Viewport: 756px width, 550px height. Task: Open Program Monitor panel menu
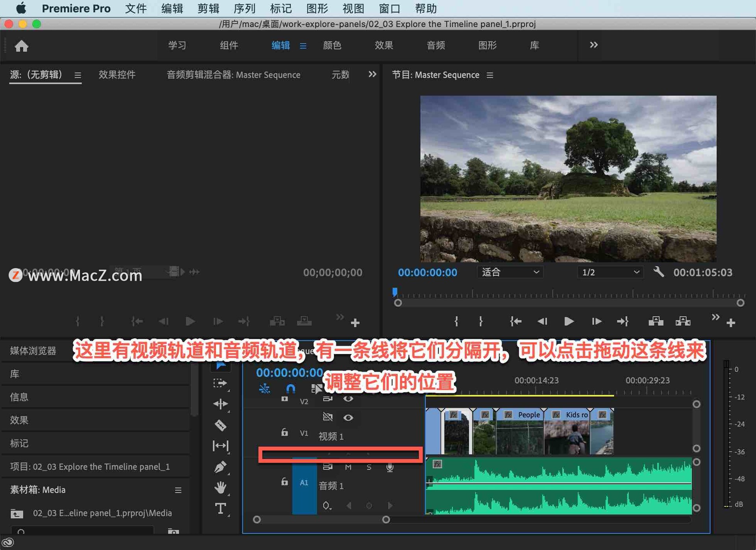[490, 75]
